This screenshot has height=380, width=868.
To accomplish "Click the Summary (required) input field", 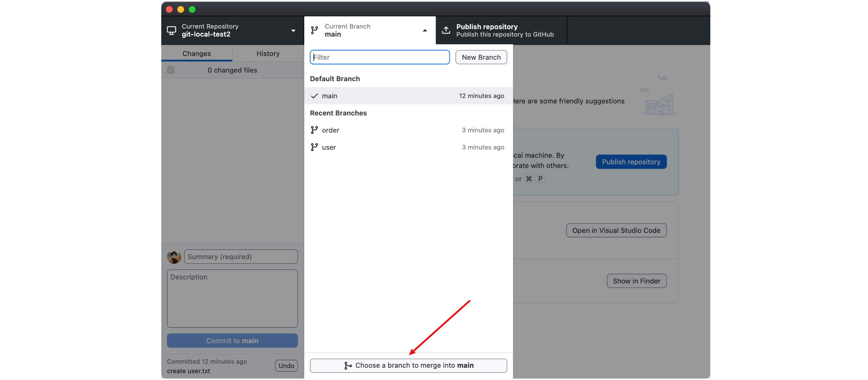I will click(x=241, y=257).
